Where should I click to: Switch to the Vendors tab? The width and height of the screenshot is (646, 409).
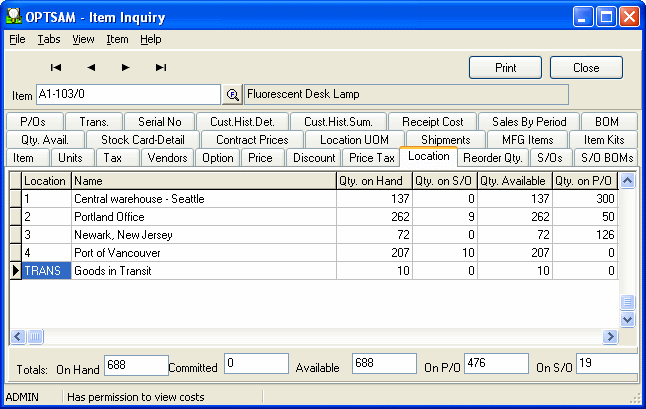click(x=166, y=158)
